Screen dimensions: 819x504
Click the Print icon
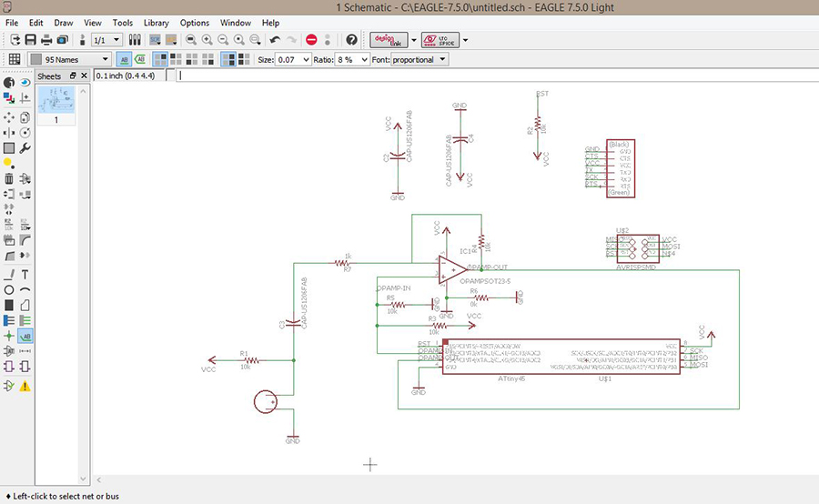click(46, 40)
